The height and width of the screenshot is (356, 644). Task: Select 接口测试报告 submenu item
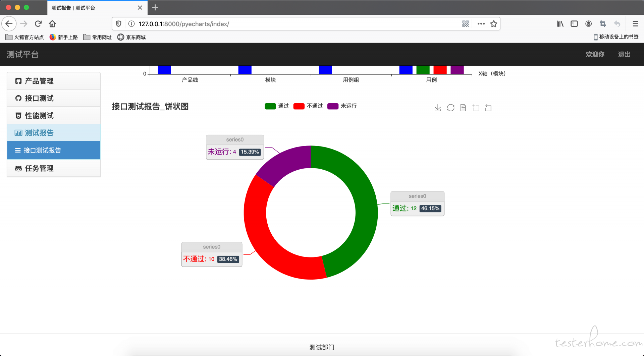tap(54, 150)
